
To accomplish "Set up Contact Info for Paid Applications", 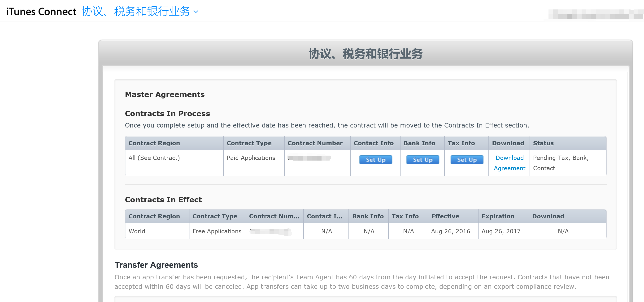I will [x=375, y=160].
